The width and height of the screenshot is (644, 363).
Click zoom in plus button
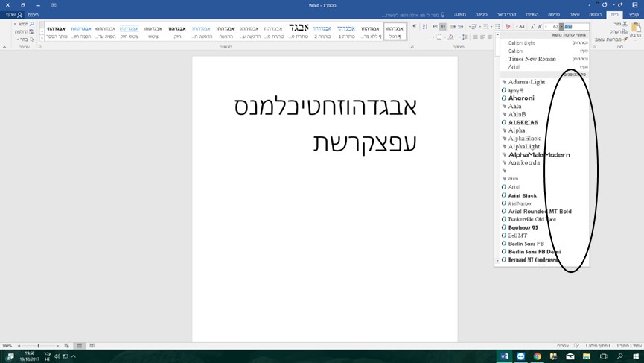point(19,346)
